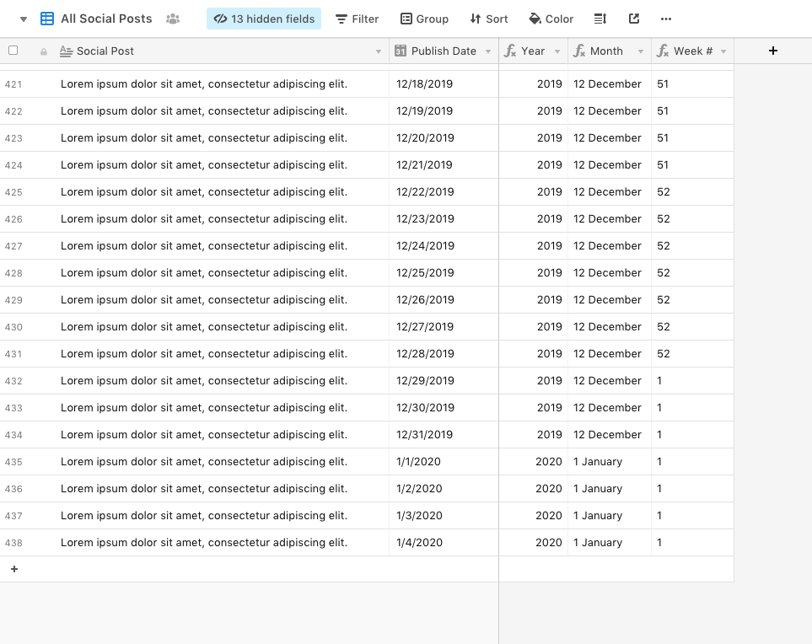Select the Year cell for row 424
The image size is (812, 644).
pyautogui.click(x=534, y=164)
